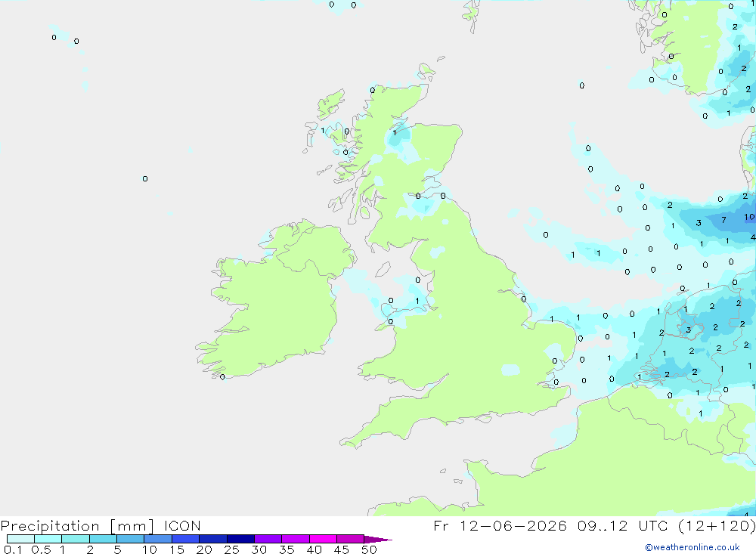
Task: Click the '50' legend scale label
Action: pyautogui.click(x=369, y=549)
